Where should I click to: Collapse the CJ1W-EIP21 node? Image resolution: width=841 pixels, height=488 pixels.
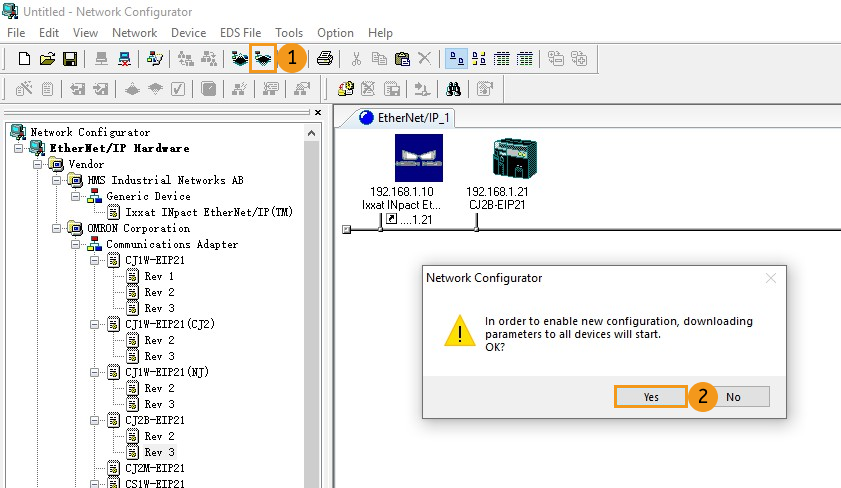click(94, 261)
